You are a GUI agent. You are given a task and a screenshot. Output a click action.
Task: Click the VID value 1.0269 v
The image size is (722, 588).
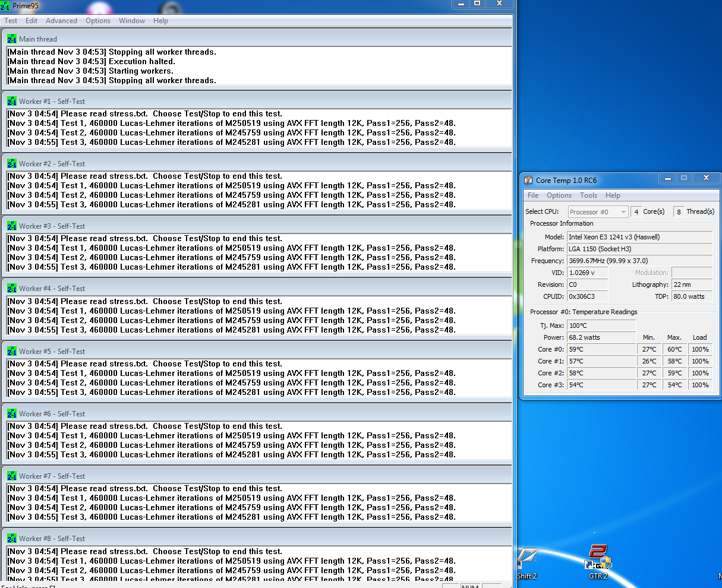587,273
